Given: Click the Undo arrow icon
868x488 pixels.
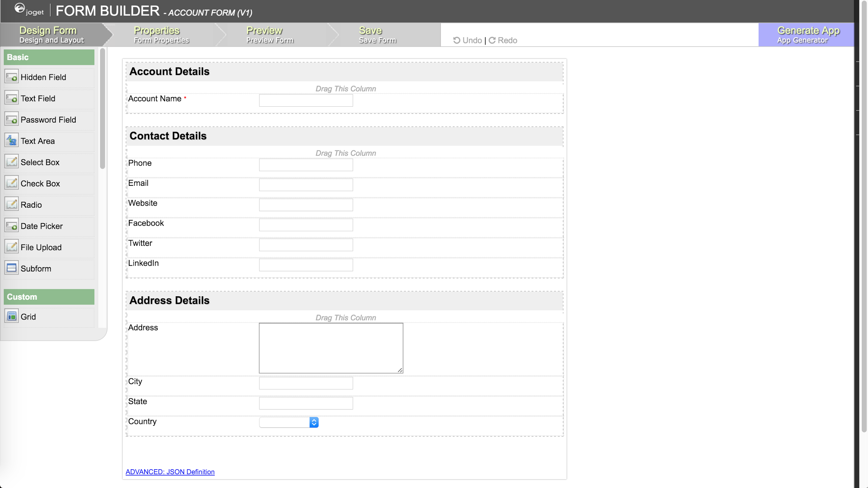Looking at the screenshot, I should click(457, 40).
